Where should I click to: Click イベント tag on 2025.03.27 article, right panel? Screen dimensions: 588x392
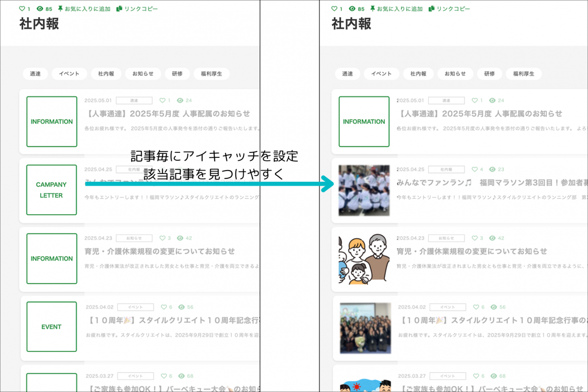448,376
